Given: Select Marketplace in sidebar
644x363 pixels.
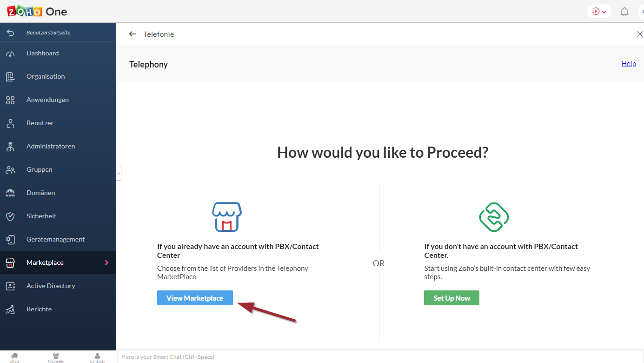Looking at the screenshot, I should [58, 262].
